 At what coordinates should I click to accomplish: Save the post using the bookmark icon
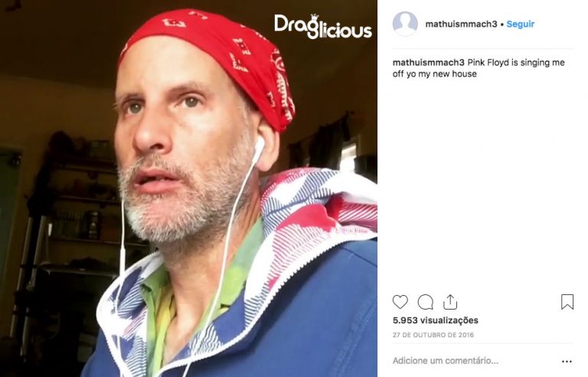pyautogui.click(x=567, y=302)
